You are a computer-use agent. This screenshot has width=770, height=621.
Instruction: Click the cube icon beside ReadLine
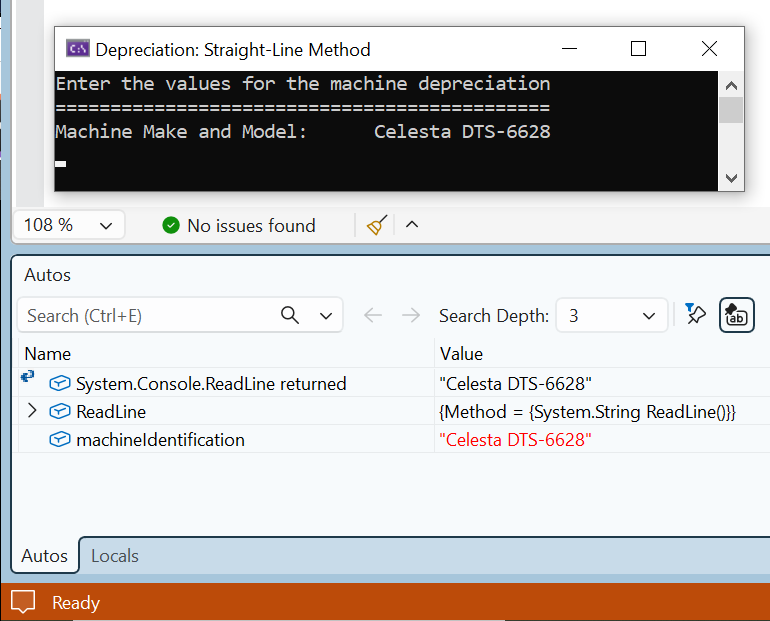(x=59, y=411)
